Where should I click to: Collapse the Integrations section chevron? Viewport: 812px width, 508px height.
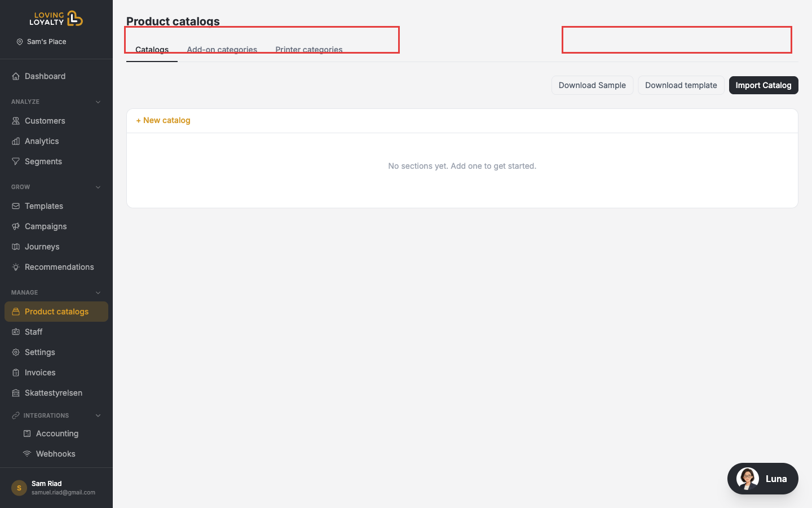pyautogui.click(x=98, y=415)
